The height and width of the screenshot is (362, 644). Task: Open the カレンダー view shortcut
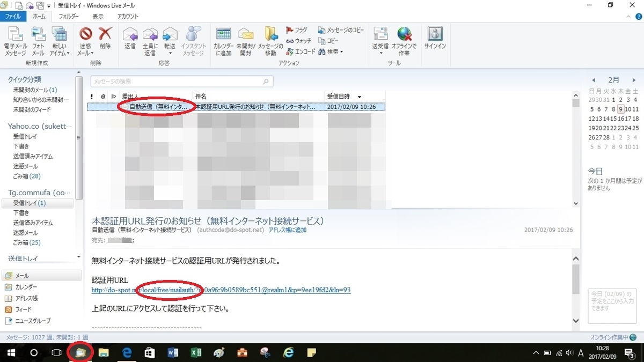20,287
